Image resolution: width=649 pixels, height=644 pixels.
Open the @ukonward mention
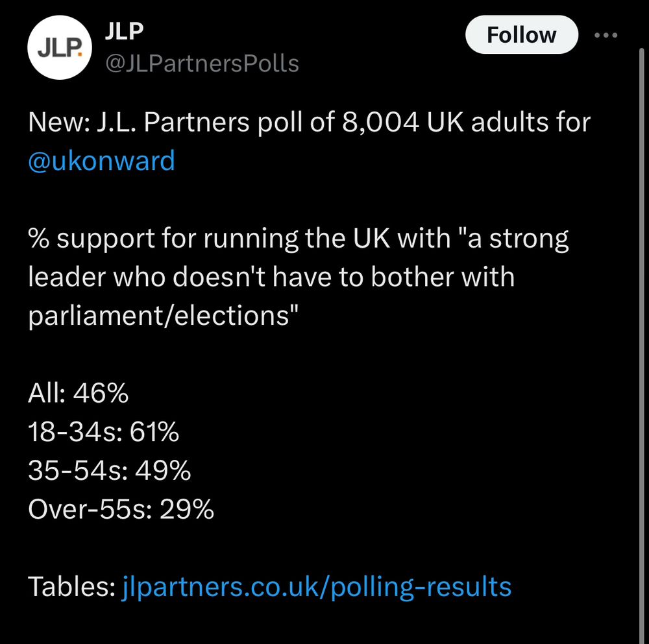102,160
